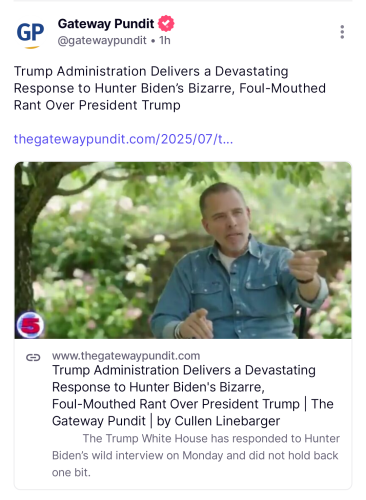Open the preview card headline

click(x=193, y=395)
